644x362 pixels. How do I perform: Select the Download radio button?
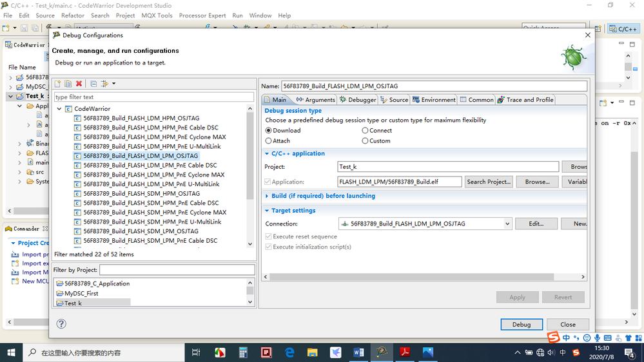(x=269, y=131)
